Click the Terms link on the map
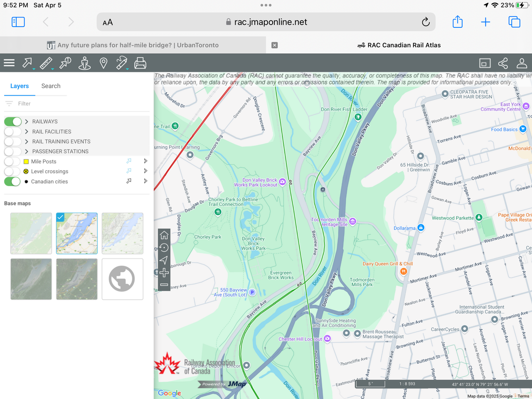This screenshot has height=399, width=532. click(x=523, y=396)
